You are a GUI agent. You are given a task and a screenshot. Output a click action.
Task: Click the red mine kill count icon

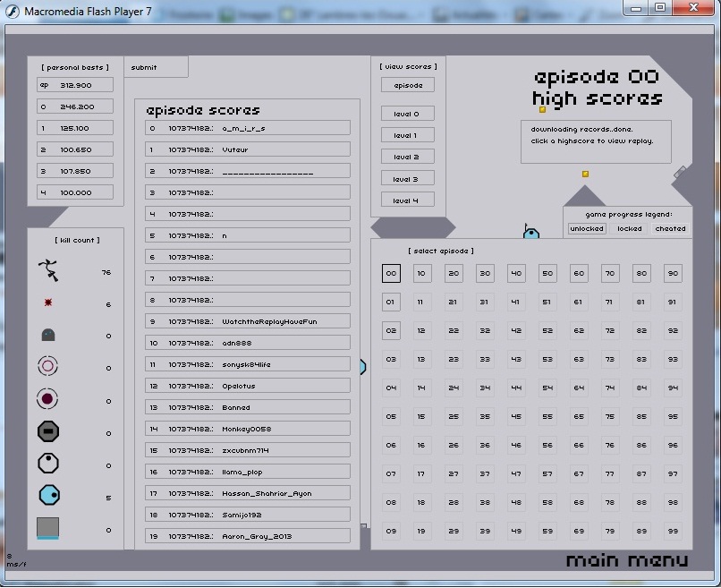pyautogui.click(x=48, y=303)
